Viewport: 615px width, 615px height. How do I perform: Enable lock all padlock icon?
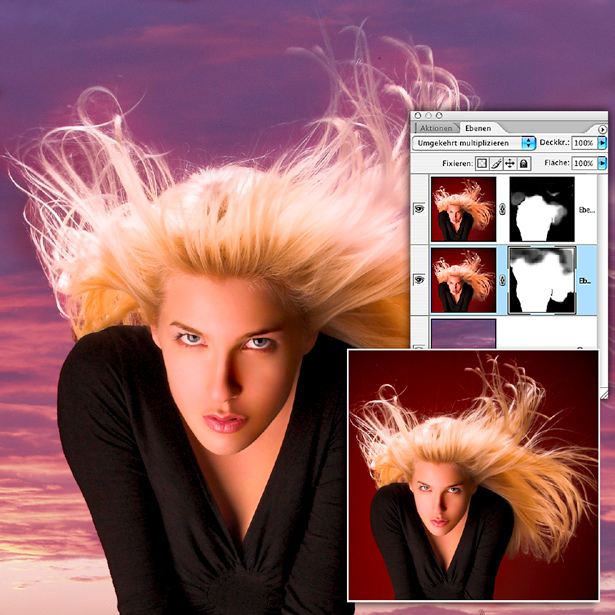click(x=524, y=163)
